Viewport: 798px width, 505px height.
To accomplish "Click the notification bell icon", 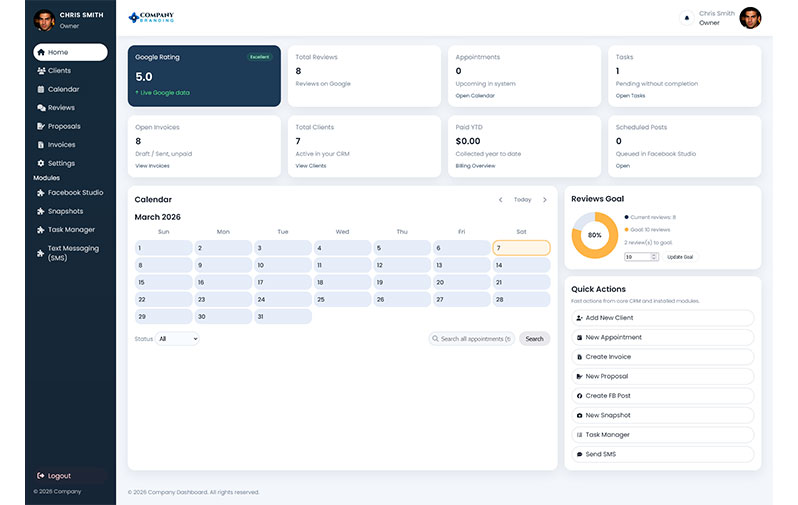I will point(686,18).
